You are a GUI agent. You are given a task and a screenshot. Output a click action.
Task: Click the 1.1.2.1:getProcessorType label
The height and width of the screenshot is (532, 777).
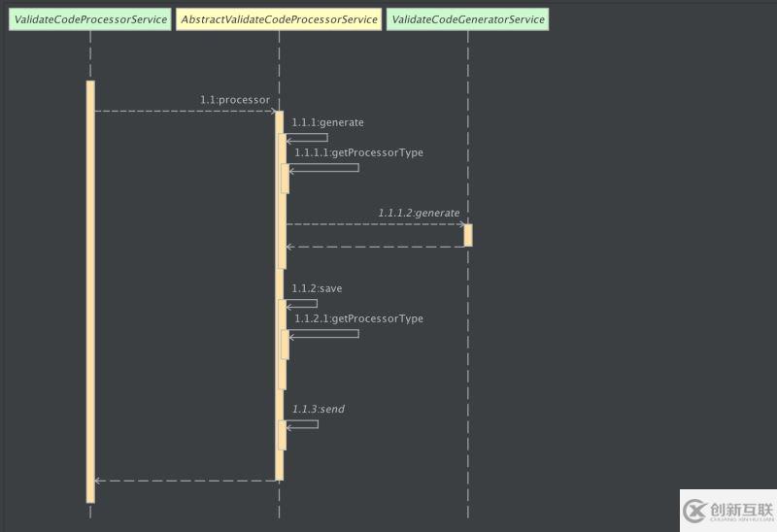click(359, 318)
